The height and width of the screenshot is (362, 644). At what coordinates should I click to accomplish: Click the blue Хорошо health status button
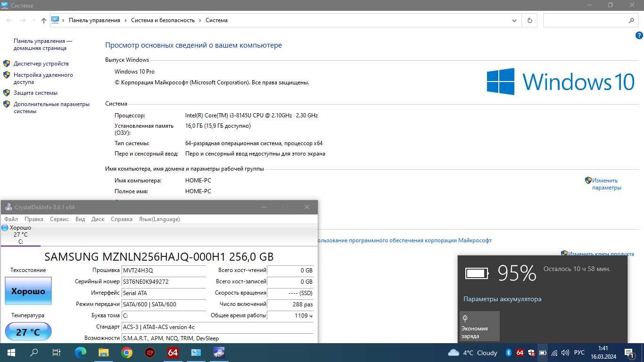click(x=28, y=291)
